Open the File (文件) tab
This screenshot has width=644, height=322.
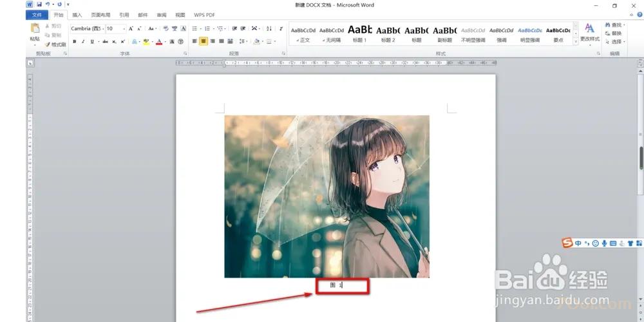coord(37,15)
